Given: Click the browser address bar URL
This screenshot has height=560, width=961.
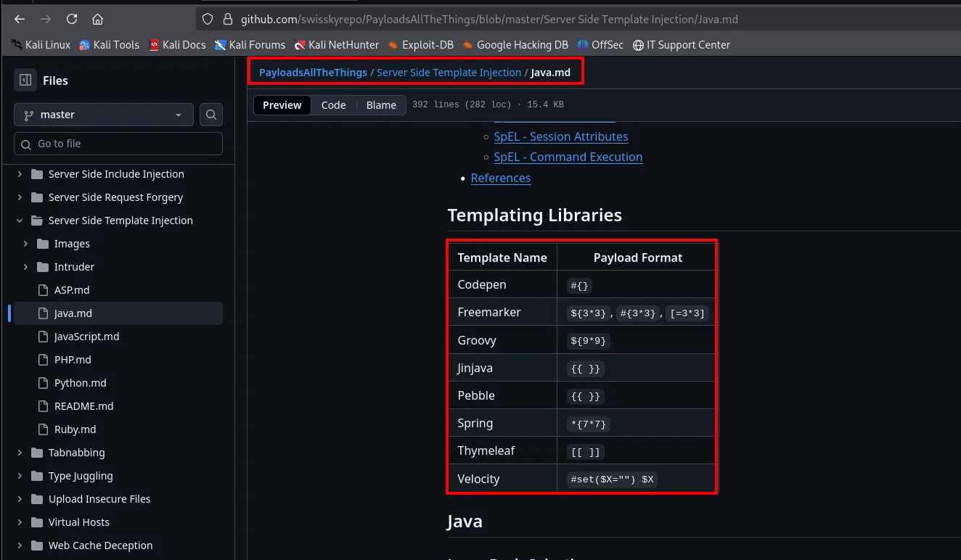Looking at the screenshot, I should click(x=489, y=20).
